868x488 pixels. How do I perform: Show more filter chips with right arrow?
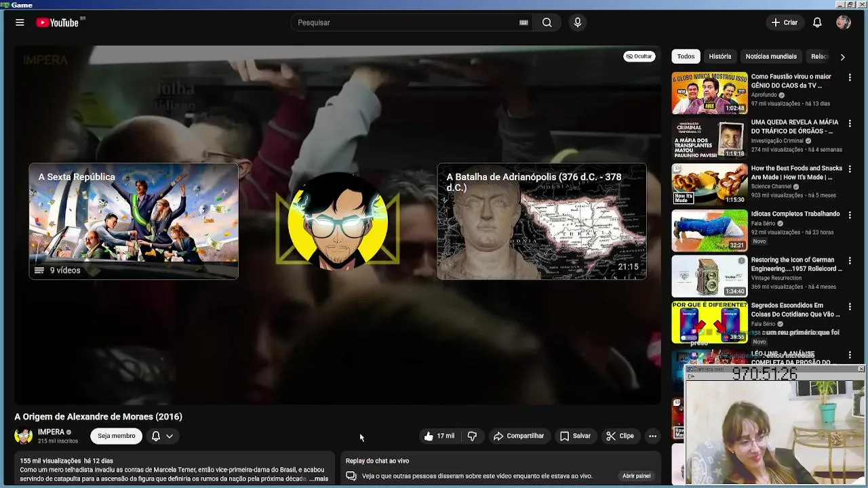pos(842,57)
